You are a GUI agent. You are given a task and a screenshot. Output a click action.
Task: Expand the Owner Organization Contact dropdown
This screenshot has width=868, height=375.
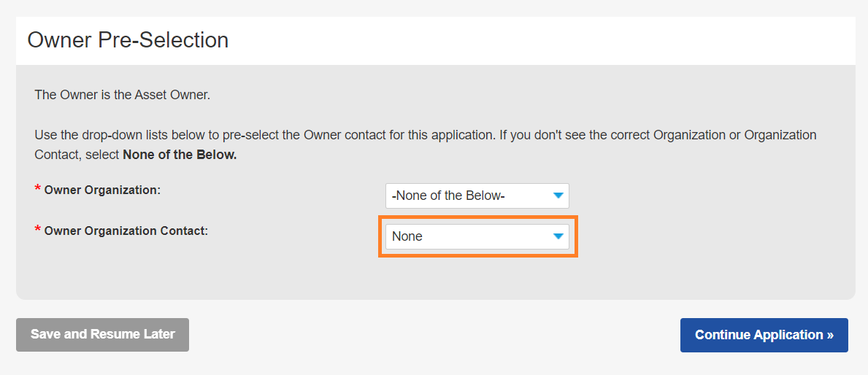476,236
